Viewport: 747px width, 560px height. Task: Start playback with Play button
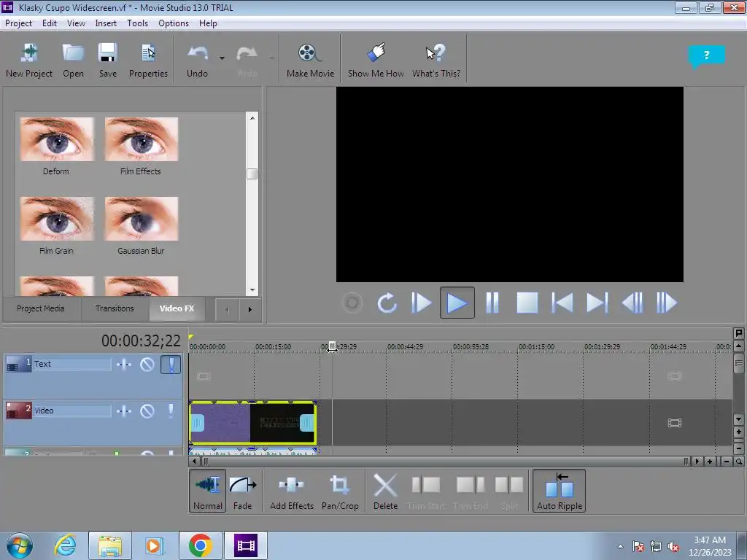(x=457, y=303)
